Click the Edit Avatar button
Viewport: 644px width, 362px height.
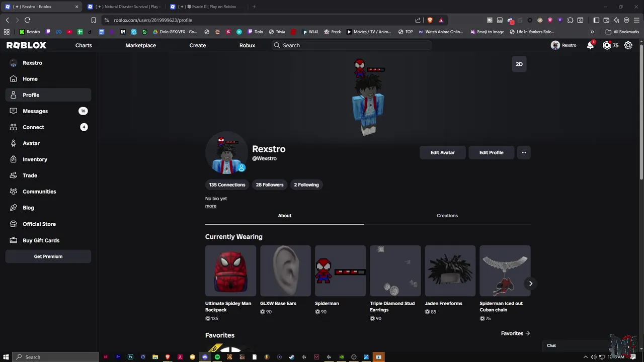tap(443, 152)
